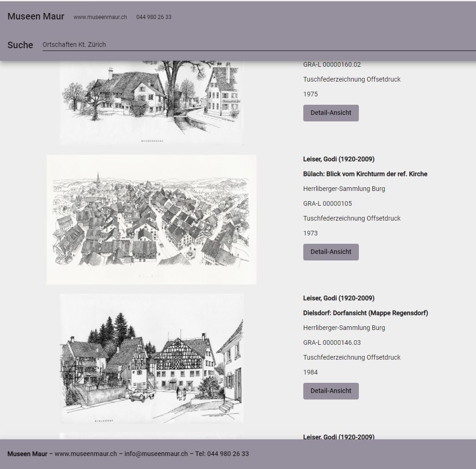This screenshot has height=469, width=476.
Task: View the Dielsdorf village drawing thumbnail
Action: [151, 358]
